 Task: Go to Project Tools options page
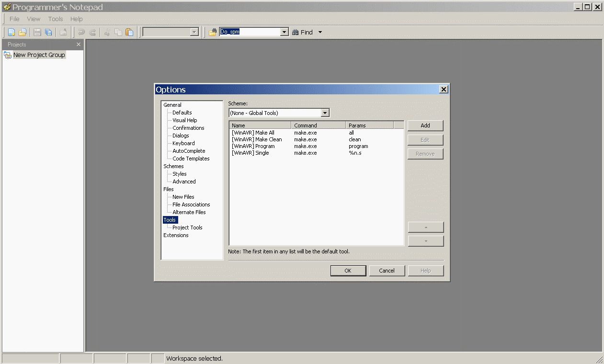point(187,227)
